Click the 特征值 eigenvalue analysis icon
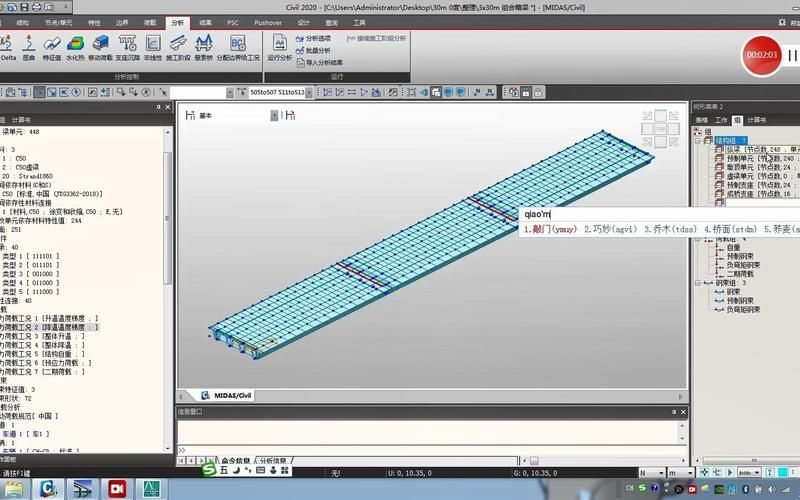Viewport: 800px width, 500px height. [x=51, y=46]
